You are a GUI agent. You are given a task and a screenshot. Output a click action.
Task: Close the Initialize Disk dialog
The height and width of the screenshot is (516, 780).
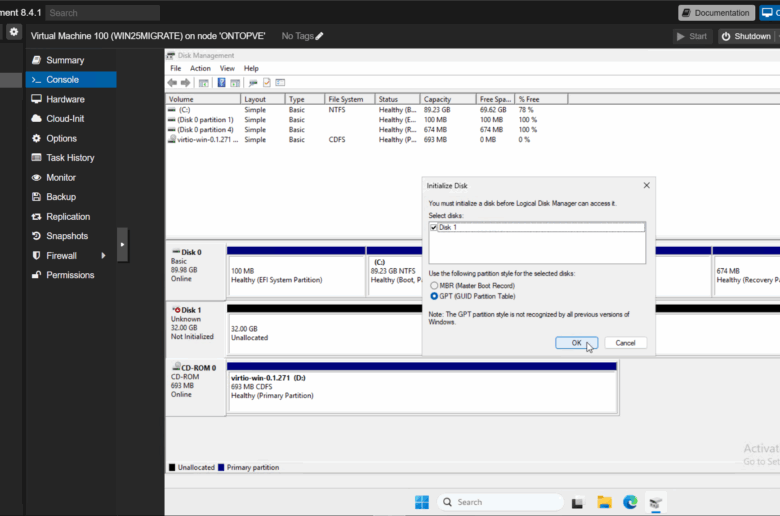(x=646, y=185)
